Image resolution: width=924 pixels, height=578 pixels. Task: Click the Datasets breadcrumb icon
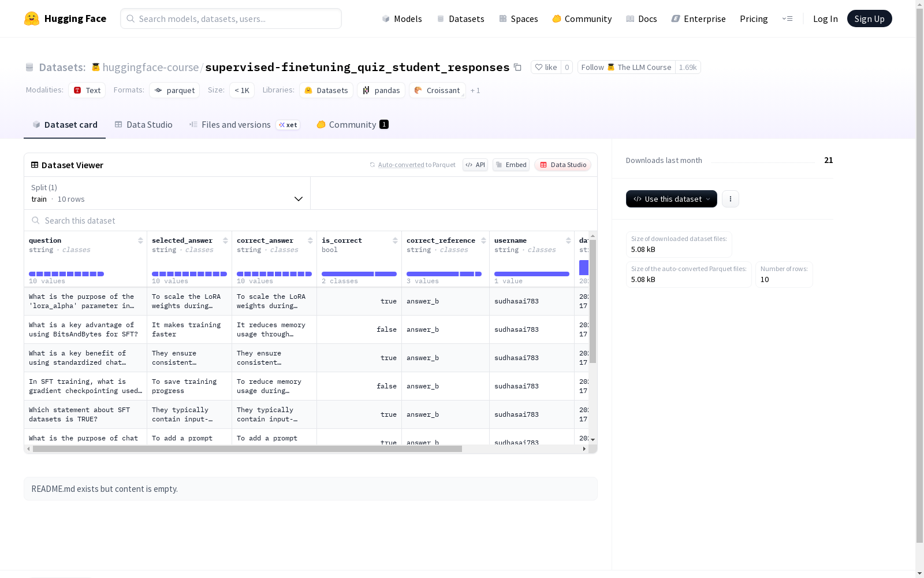(29, 68)
